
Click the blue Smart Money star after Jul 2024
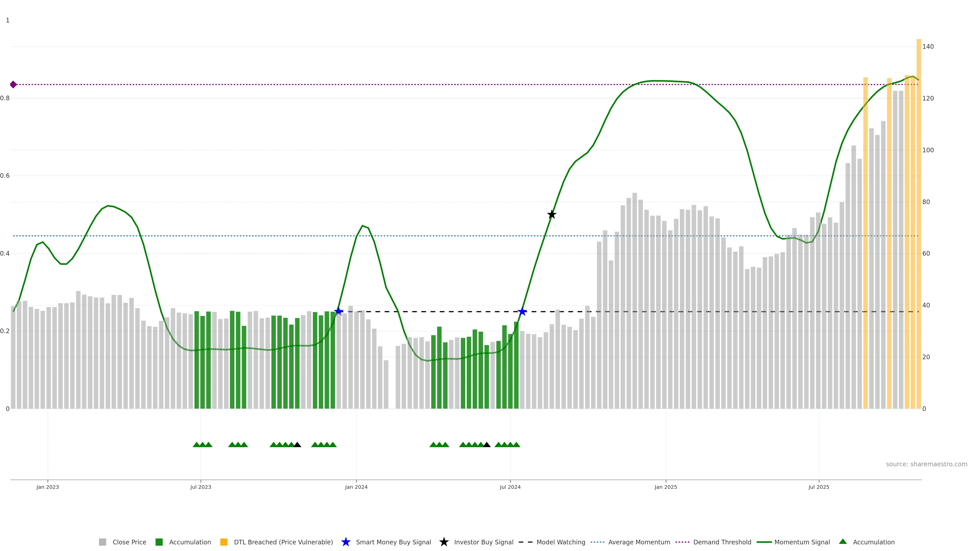click(522, 311)
